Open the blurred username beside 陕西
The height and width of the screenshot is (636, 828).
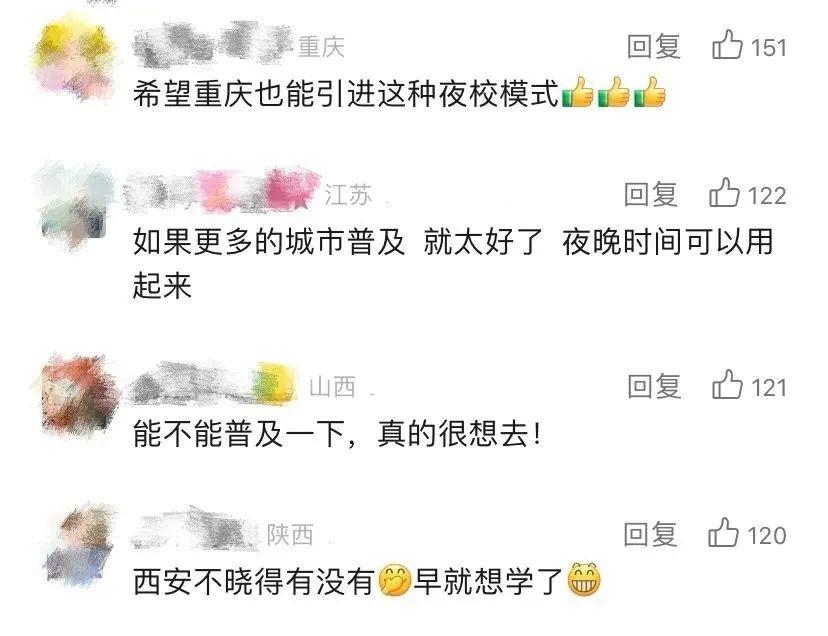pos(196,531)
